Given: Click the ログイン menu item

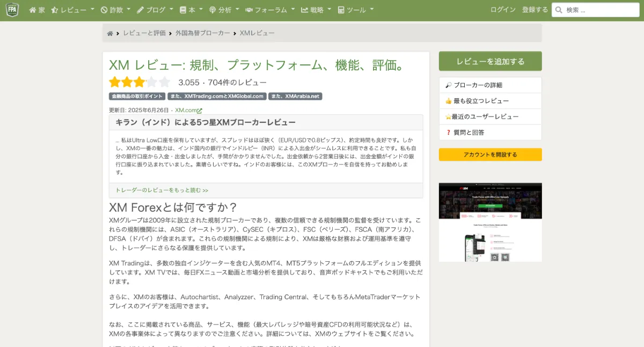Looking at the screenshot, I should coord(502,9).
